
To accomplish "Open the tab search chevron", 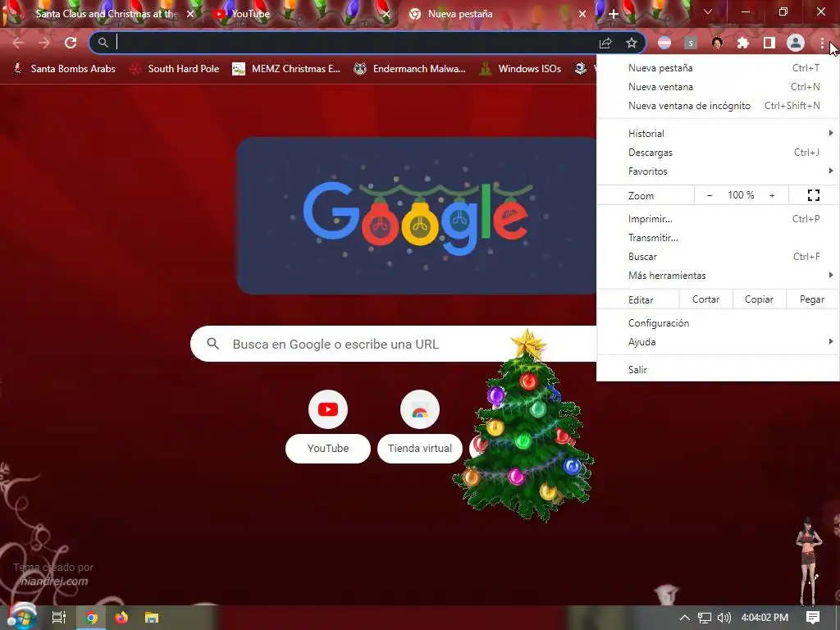I will (708, 11).
